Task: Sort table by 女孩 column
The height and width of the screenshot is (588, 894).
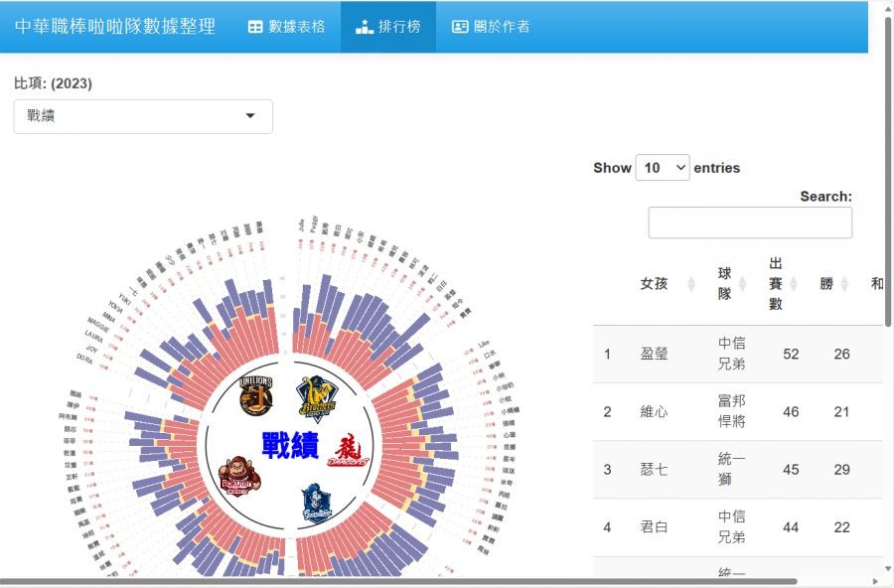Action: pos(668,283)
